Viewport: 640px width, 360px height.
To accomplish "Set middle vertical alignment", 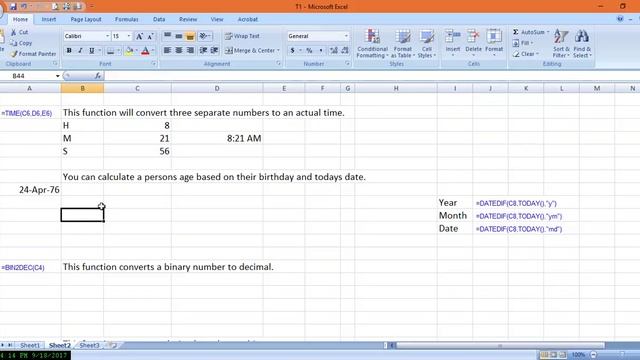I will tap(179, 36).
